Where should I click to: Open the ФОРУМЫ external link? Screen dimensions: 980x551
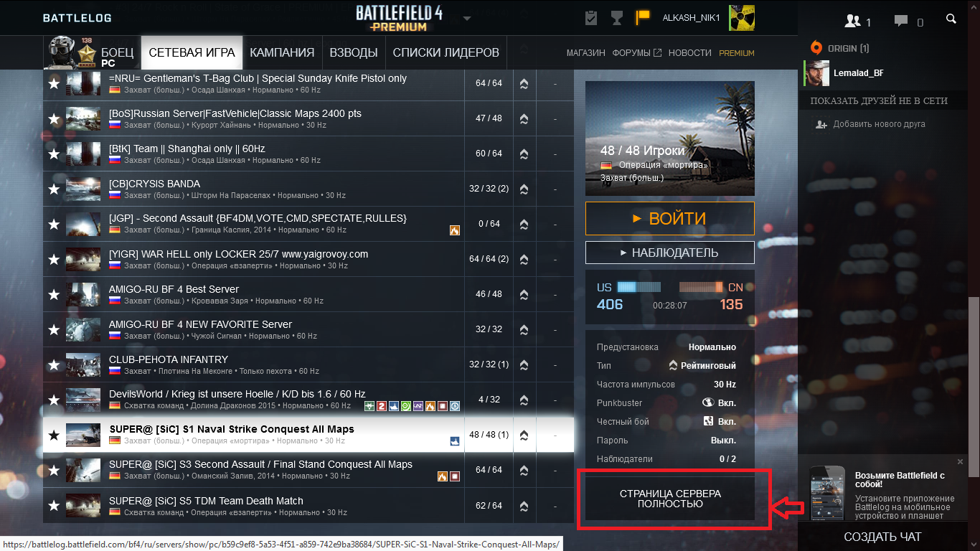636,53
